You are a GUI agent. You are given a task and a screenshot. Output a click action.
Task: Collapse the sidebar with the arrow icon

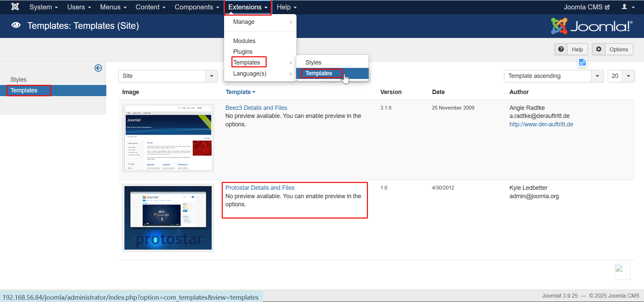click(x=98, y=68)
